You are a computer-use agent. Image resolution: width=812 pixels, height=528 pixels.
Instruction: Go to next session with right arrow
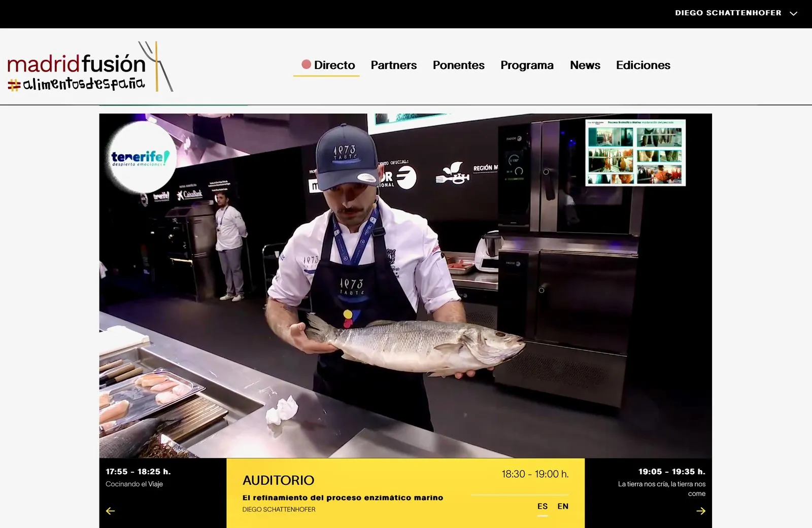[x=701, y=511]
